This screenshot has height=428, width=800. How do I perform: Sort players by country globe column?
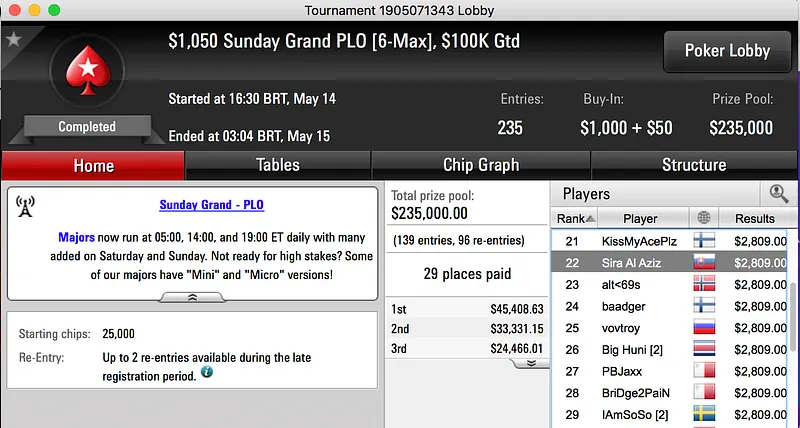703,218
